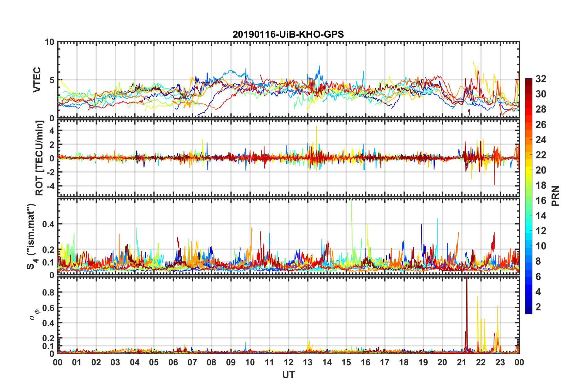Click UT axis tick label 09
Viewport: 577px width, 392px height.
[231, 362]
